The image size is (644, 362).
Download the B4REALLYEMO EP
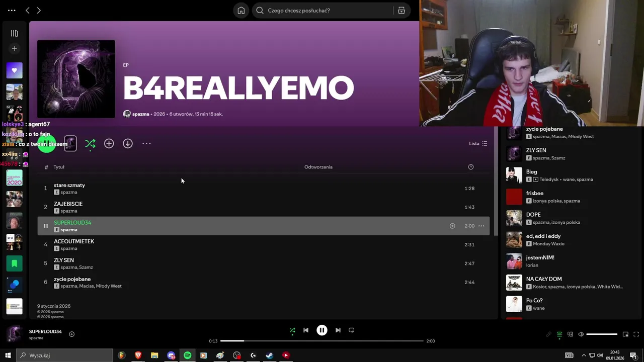pos(128,144)
